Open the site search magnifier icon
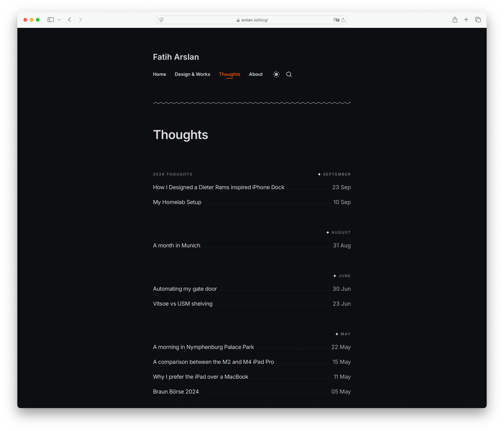The image size is (504, 431). pos(289,74)
